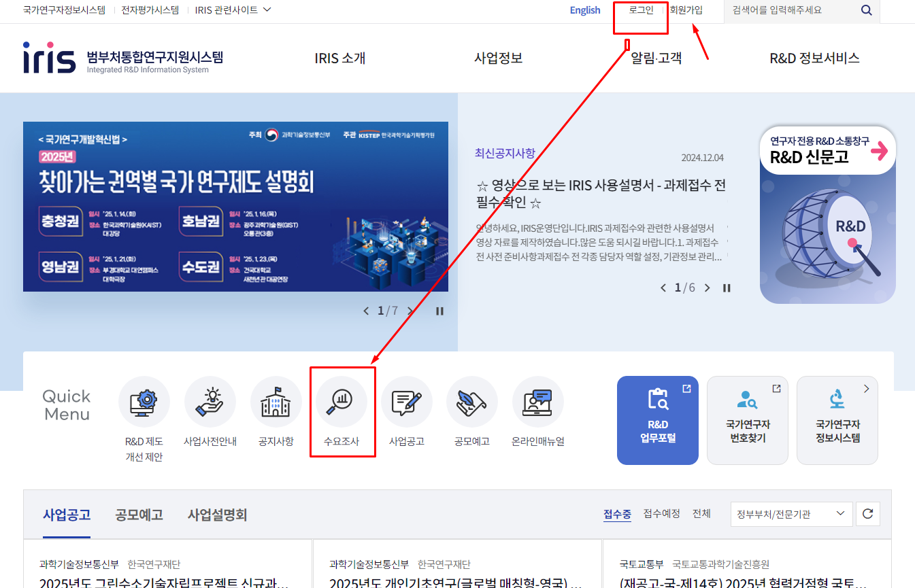This screenshot has height=588, width=915.
Task: Show next notice in 최신공지사항
Action: pos(708,288)
